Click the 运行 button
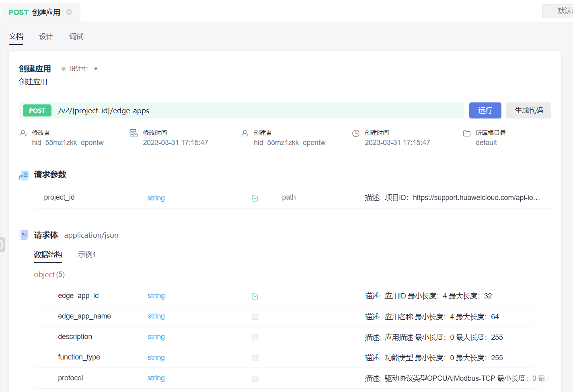 485,110
